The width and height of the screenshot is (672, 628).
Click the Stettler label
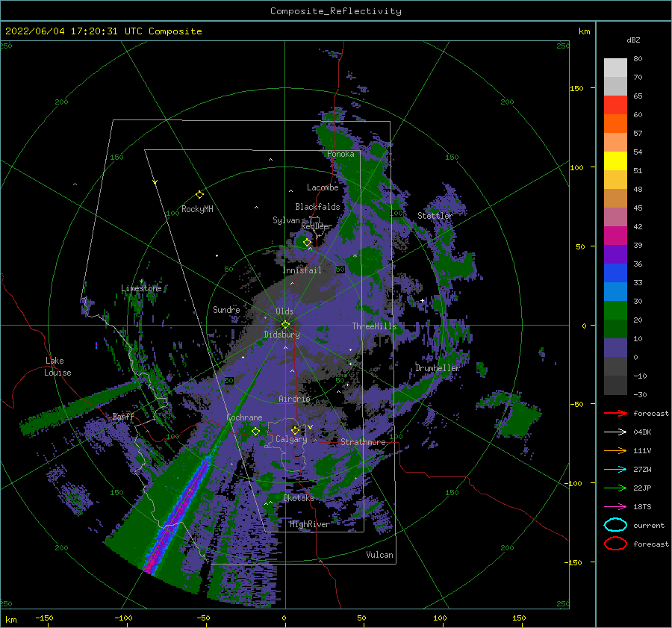click(x=435, y=216)
